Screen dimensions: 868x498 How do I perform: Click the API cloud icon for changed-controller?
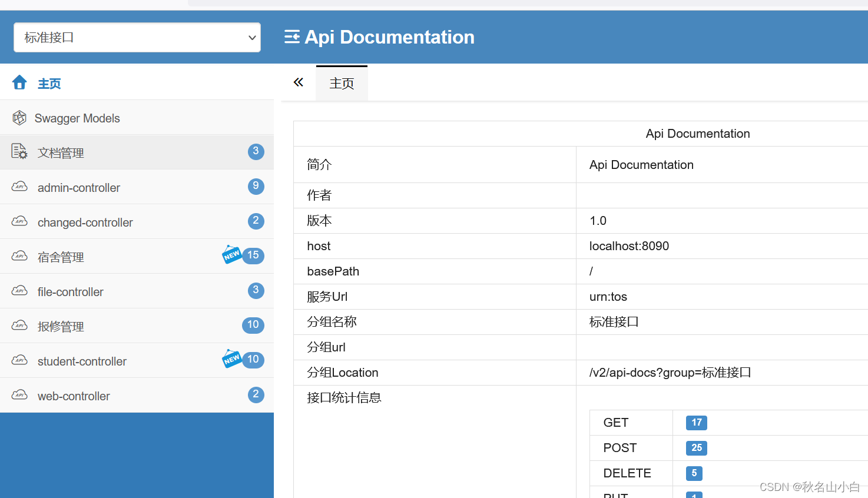19,221
